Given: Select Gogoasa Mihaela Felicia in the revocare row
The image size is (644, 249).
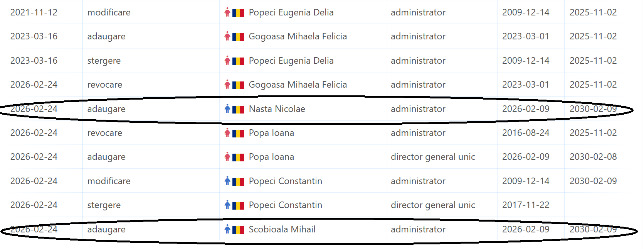Looking at the screenshot, I should (x=298, y=85).
